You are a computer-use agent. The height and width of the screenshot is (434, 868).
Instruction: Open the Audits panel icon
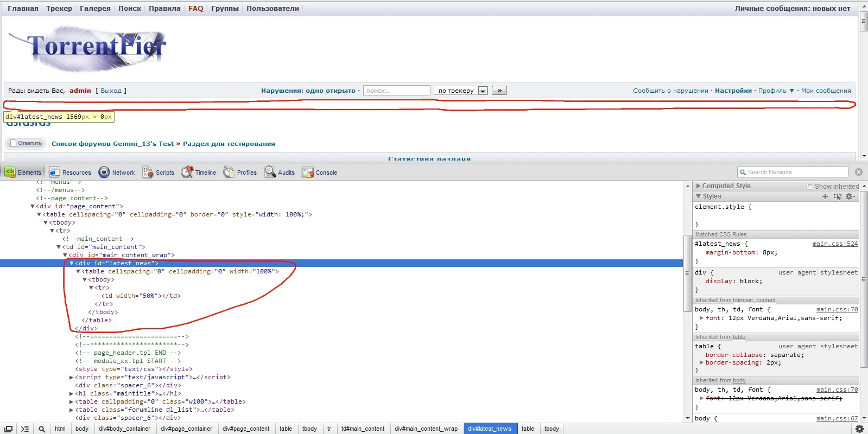pyautogui.click(x=270, y=173)
